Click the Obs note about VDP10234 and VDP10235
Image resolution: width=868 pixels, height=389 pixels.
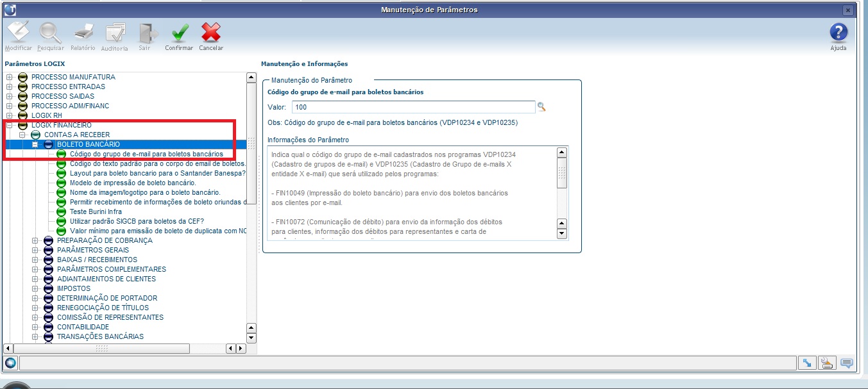[x=393, y=122]
